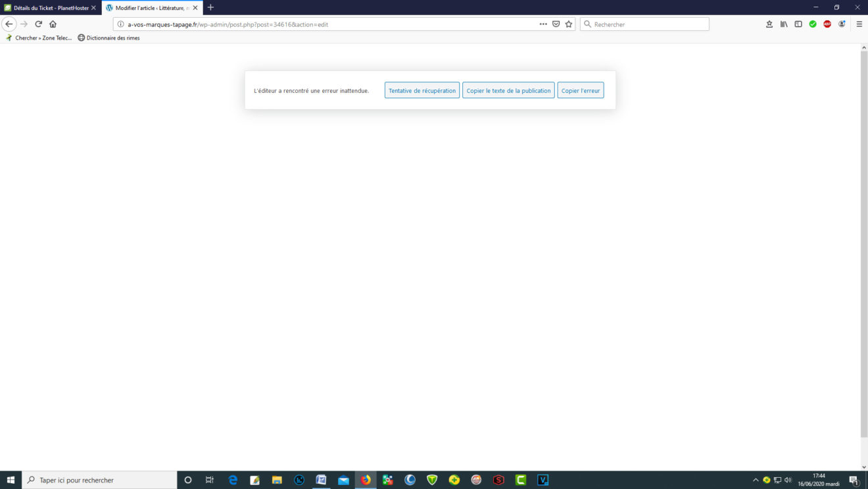Screen dimensions: 868x489
Task: Go back with the browser back arrow
Action: coord(9,24)
